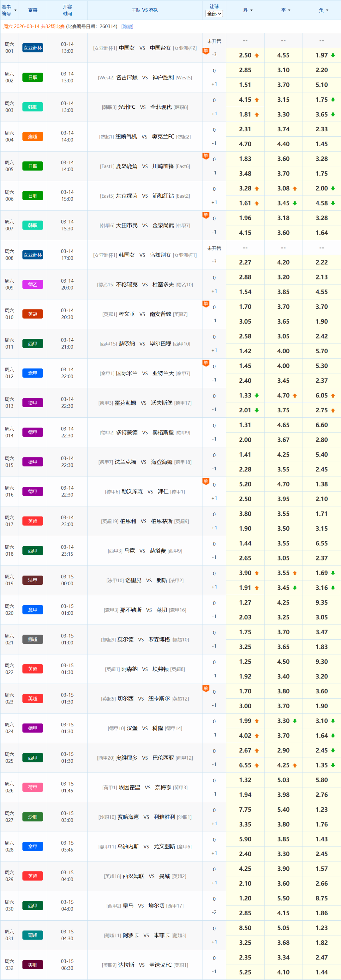The height and width of the screenshot is (980, 341).
Task: Click the 荷甲 league badge for match 026
Action: 33,787
